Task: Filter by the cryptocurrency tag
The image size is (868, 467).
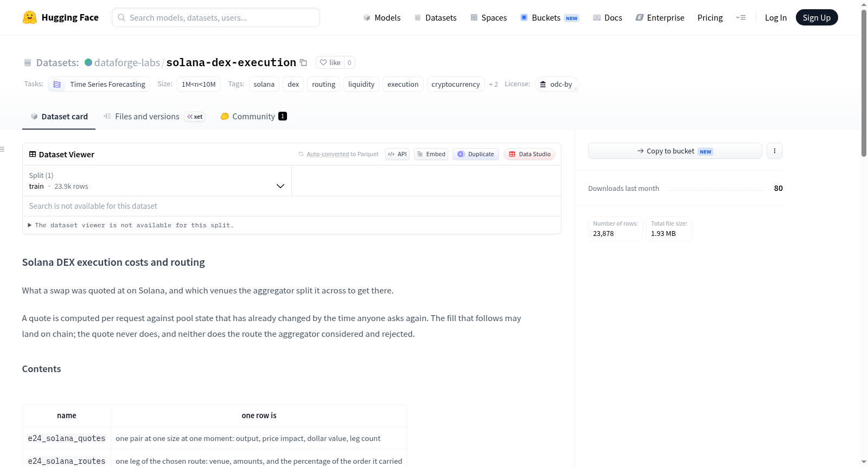Action: pyautogui.click(x=456, y=84)
